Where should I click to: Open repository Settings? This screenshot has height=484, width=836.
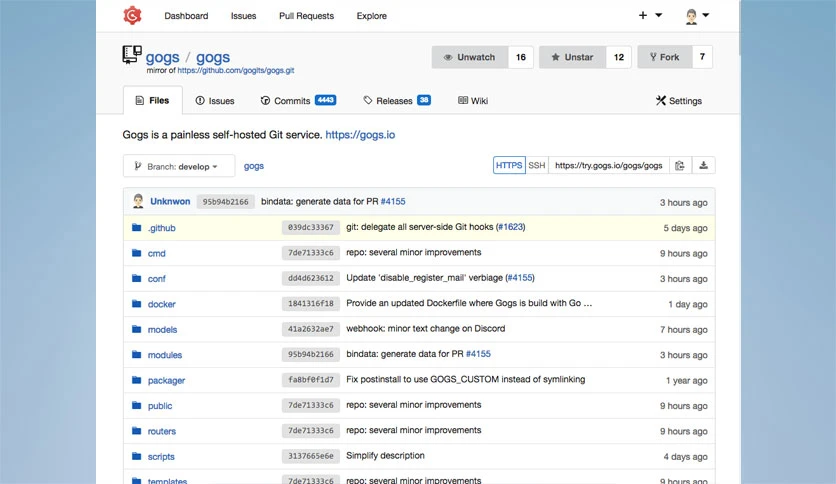[x=679, y=101]
